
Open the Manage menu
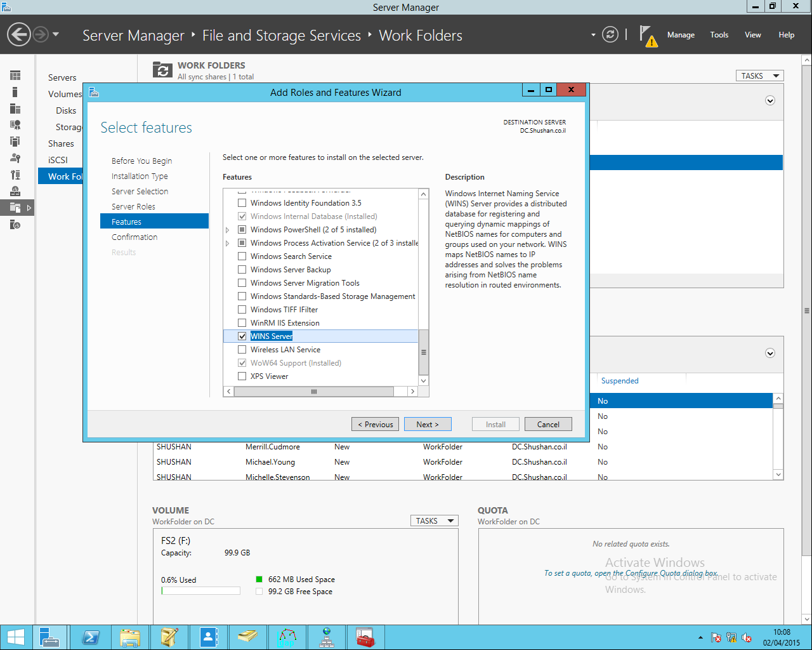pos(681,35)
